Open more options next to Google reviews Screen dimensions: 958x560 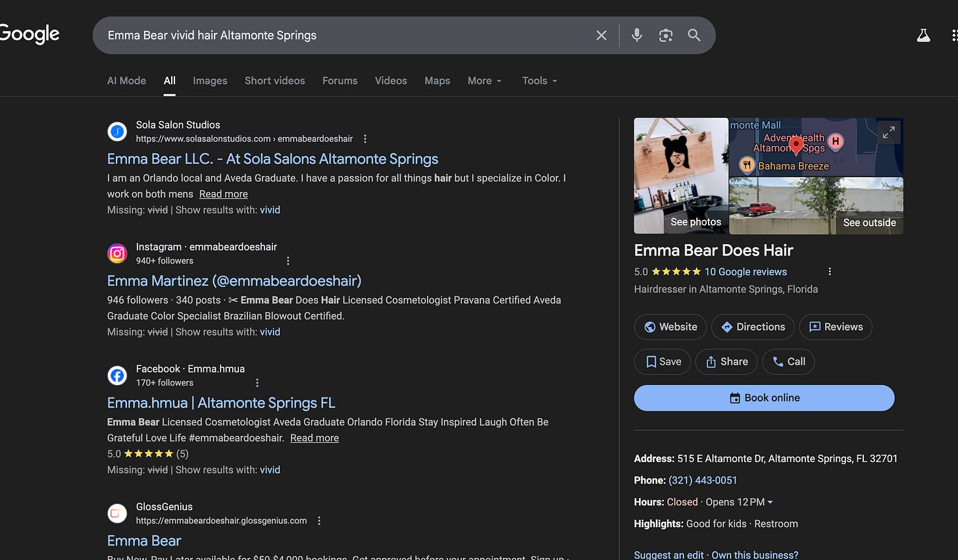coord(830,272)
